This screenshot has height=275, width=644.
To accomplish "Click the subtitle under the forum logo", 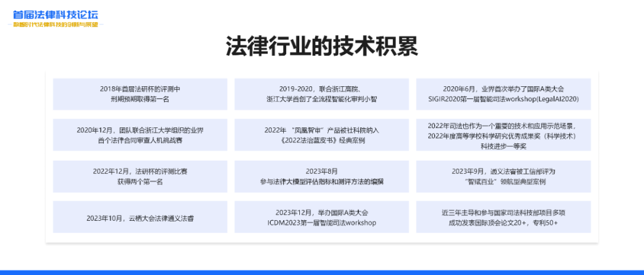I will pyautogui.click(x=55, y=24).
